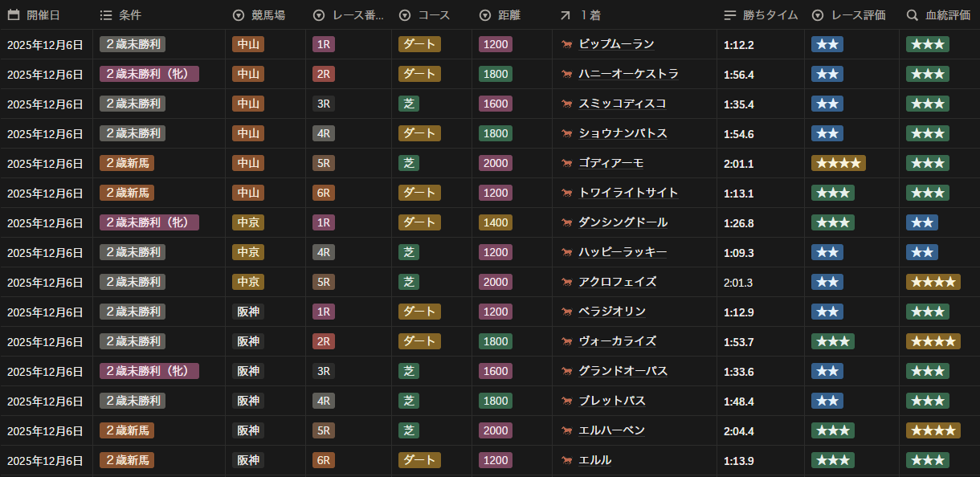Open the ハニーオーケストラ page link
980x477 pixels.
pos(628,74)
